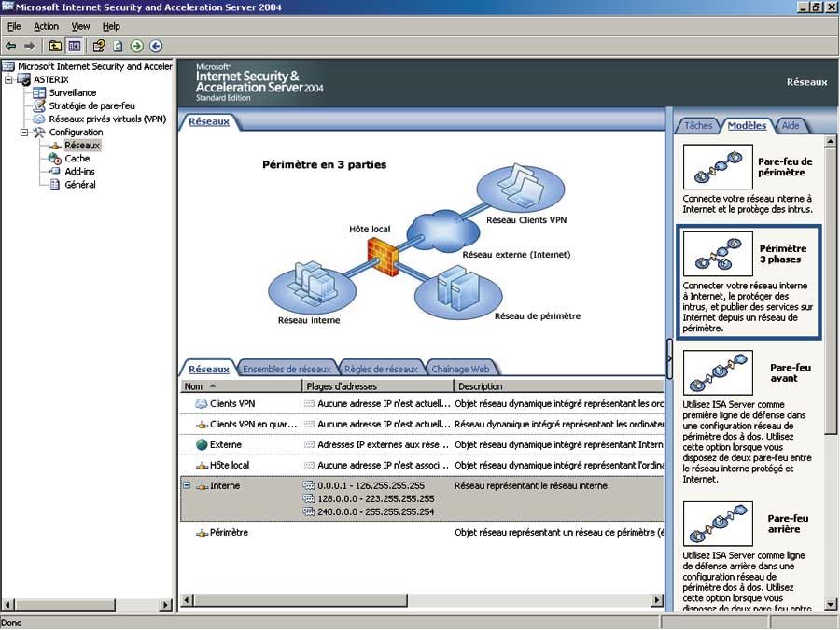Screen dimensions: 840x630
Task: Select Réseaux node in the tree
Action: pyautogui.click(x=82, y=146)
